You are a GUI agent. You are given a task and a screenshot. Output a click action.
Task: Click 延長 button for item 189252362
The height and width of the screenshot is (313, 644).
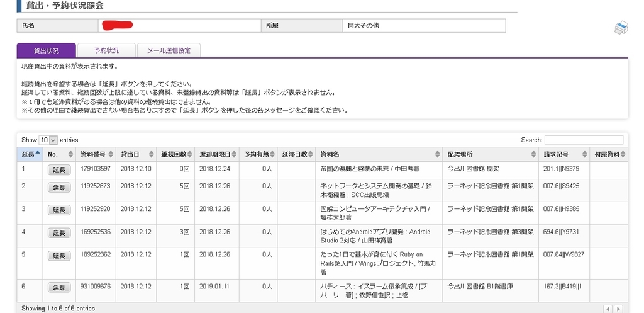pos(59,256)
